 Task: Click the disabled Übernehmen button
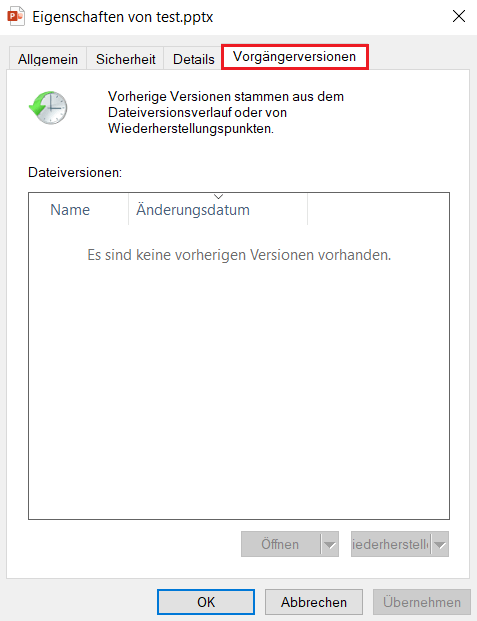(422, 602)
